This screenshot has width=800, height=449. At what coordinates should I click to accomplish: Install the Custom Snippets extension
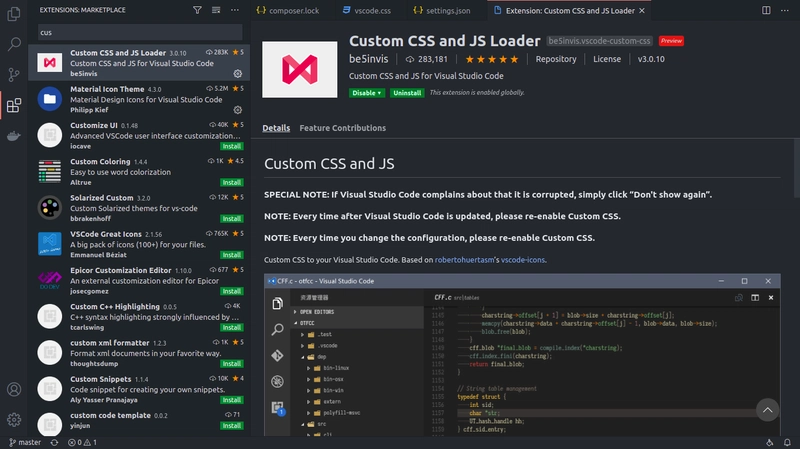pyautogui.click(x=232, y=400)
